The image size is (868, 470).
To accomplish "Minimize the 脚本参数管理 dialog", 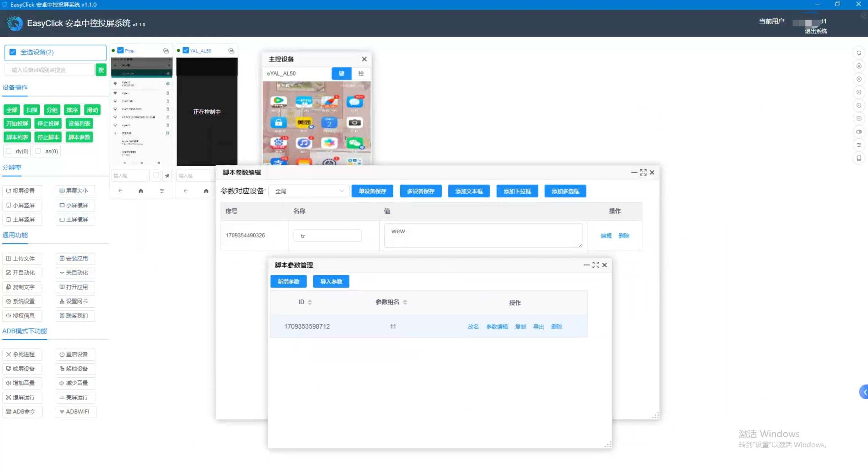I will tap(586, 265).
